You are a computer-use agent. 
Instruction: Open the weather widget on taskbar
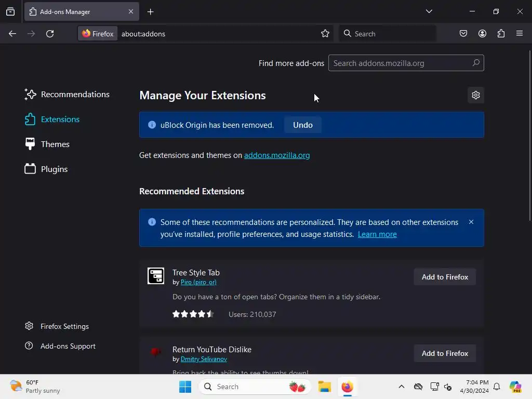pyautogui.click(x=35, y=387)
